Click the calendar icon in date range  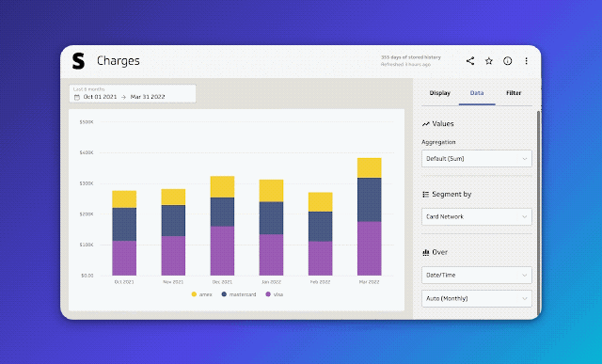pos(77,97)
